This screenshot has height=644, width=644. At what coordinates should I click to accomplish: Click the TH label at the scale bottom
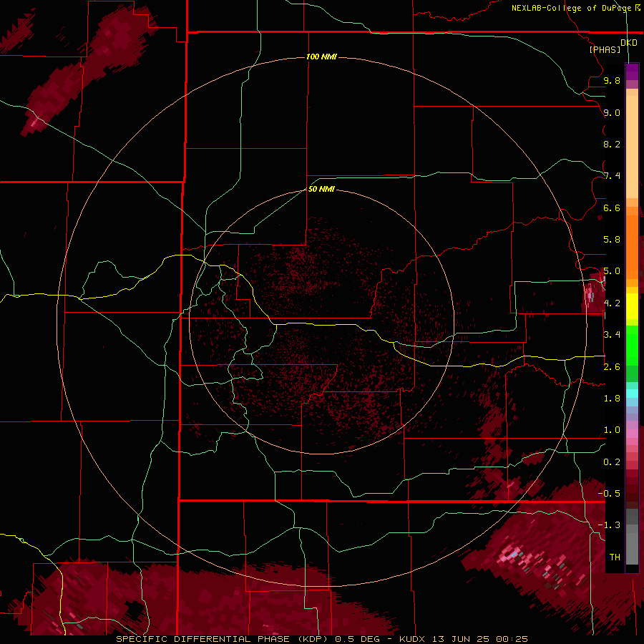(615, 557)
